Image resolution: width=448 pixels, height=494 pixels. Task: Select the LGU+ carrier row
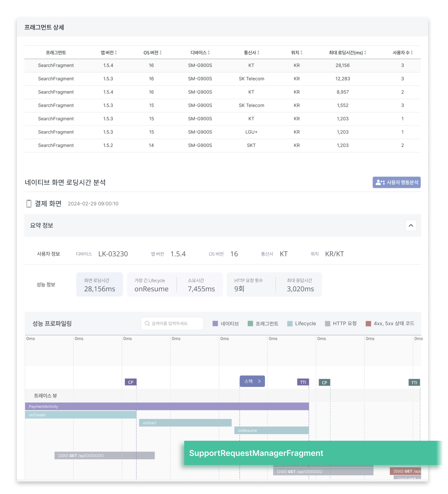(x=223, y=132)
